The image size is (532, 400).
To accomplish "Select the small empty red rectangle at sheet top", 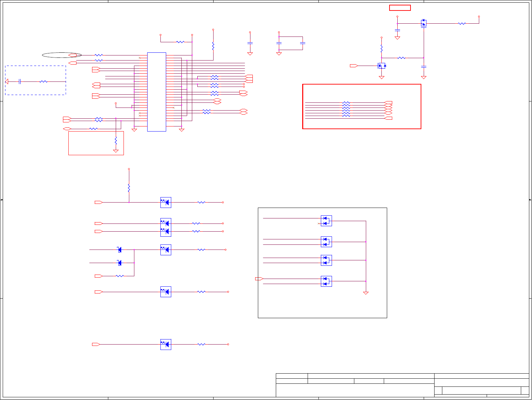I will click(400, 8).
